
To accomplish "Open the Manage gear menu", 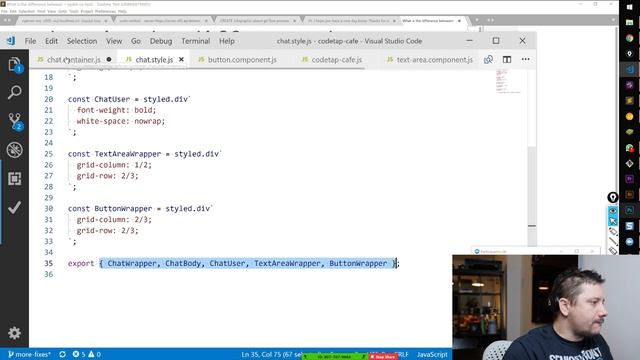I will click(14, 333).
